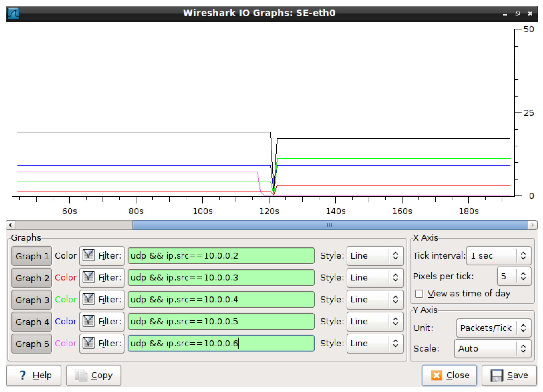Toggle the Graph 5 button
The height and width of the screenshot is (392, 543).
32,344
